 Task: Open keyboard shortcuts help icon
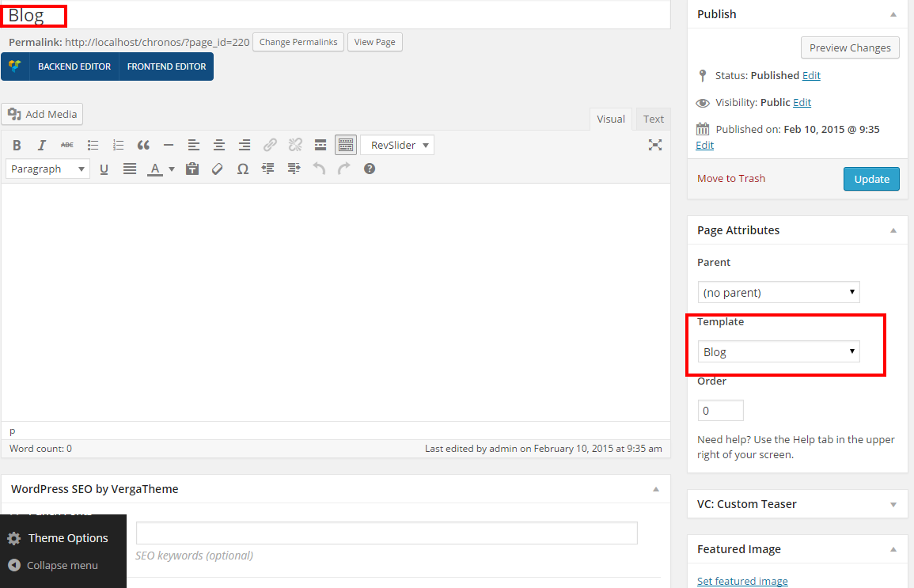click(x=370, y=169)
